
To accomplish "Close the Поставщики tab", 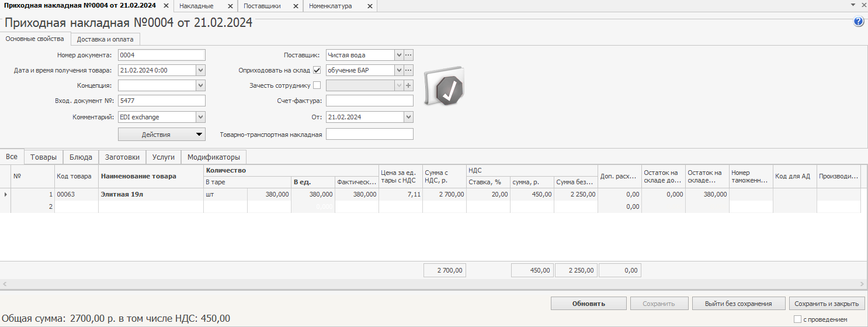I will coord(296,6).
